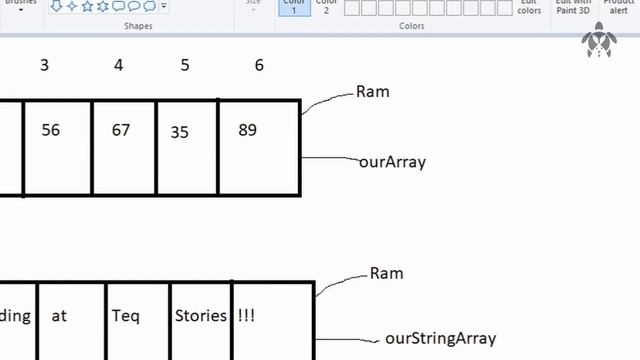Viewport: 640px width, 360px height.
Task: Click the value 56 in array
Action: coord(51,130)
